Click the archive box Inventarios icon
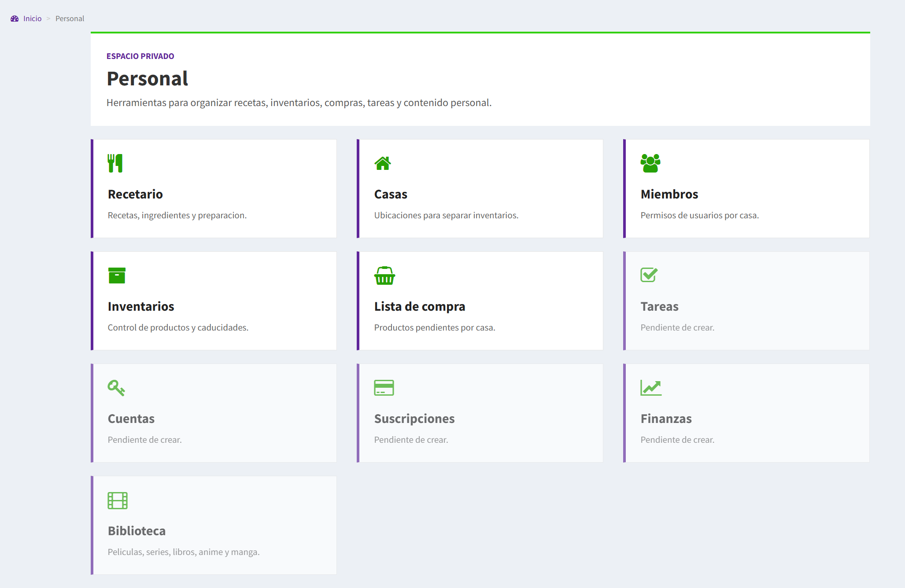 pyautogui.click(x=117, y=276)
